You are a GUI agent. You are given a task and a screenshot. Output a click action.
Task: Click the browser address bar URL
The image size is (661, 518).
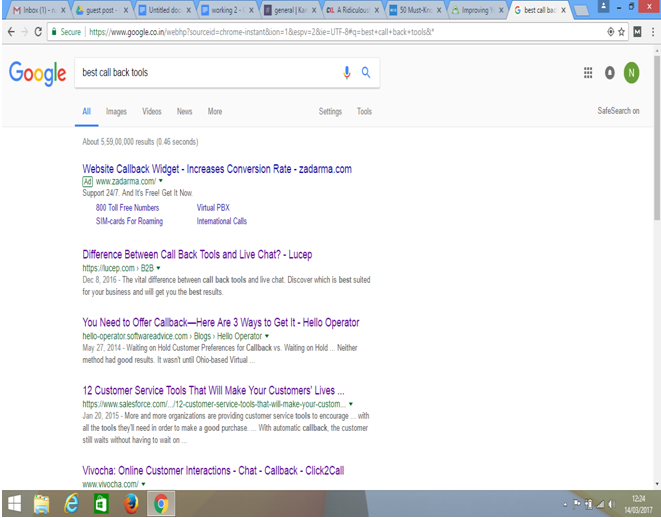tap(261, 32)
